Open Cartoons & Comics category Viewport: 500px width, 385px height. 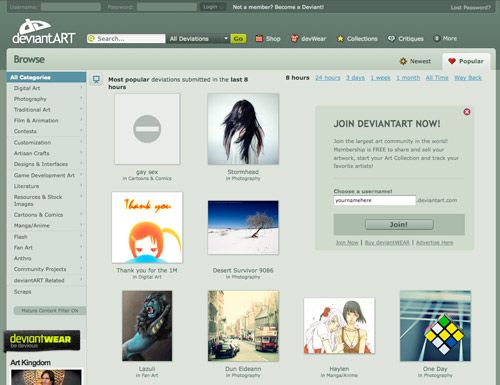click(46, 215)
